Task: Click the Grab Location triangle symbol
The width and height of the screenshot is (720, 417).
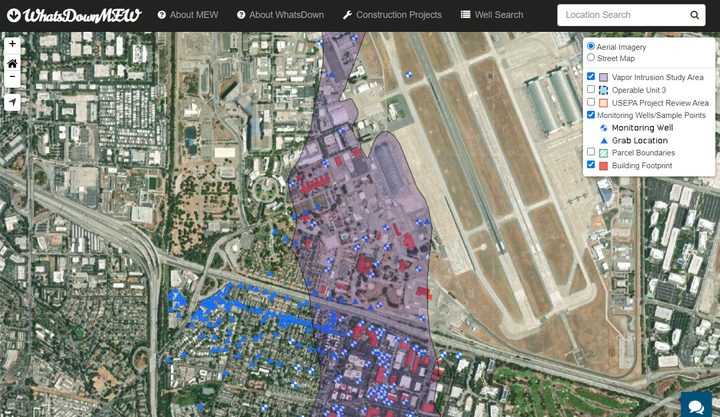Action: click(x=604, y=141)
